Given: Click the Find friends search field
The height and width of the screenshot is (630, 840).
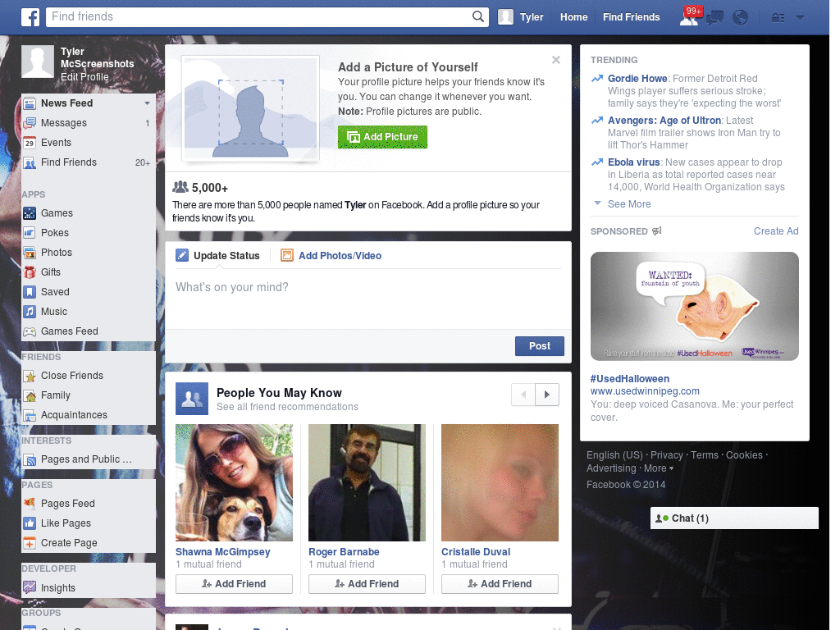Looking at the screenshot, I should [260, 16].
